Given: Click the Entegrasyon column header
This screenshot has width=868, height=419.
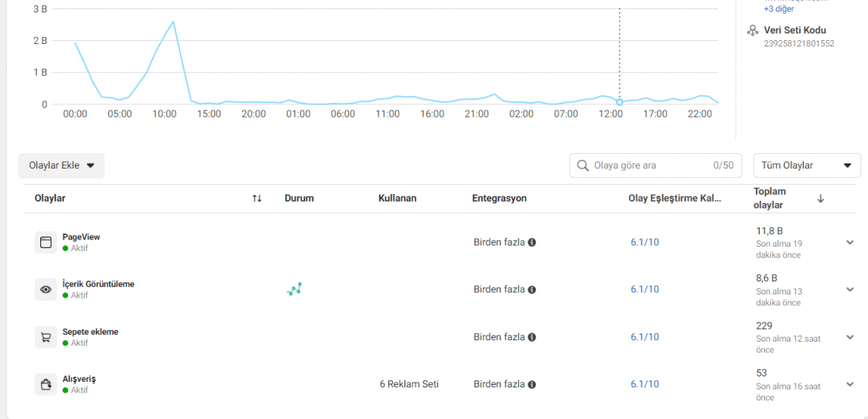Looking at the screenshot, I should coord(499,198).
